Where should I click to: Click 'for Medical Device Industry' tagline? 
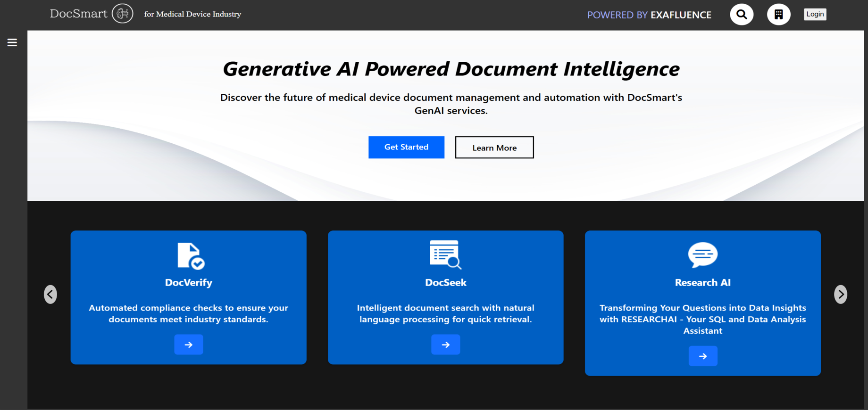tap(192, 14)
